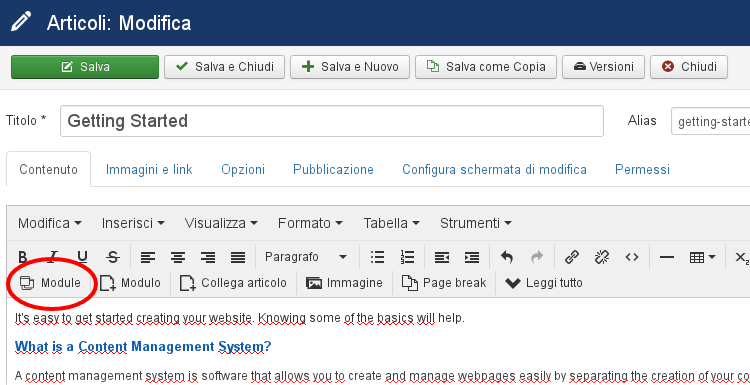
Task: Open the Pubblicazione tab
Action: click(333, 169)
